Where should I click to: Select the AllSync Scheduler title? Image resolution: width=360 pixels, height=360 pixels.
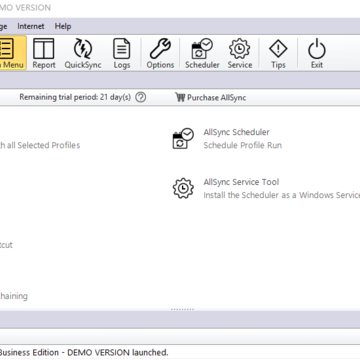click(236, 132)
